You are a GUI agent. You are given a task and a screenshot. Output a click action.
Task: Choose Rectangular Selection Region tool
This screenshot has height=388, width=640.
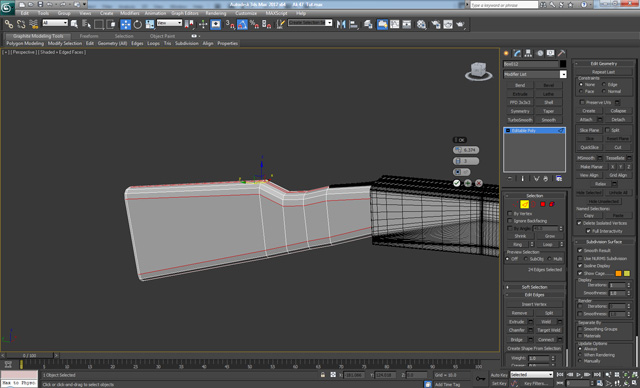click(x=99, y=24)
